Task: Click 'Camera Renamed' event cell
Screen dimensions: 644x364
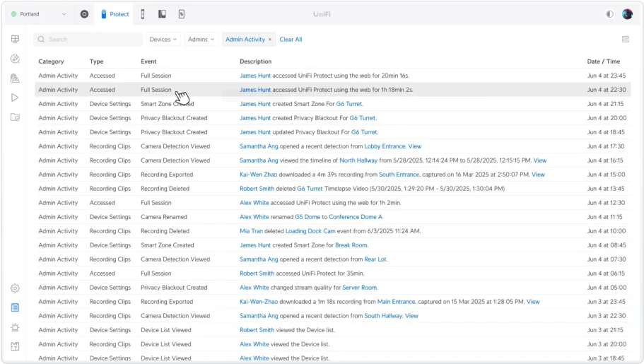Action: (164, 217)
